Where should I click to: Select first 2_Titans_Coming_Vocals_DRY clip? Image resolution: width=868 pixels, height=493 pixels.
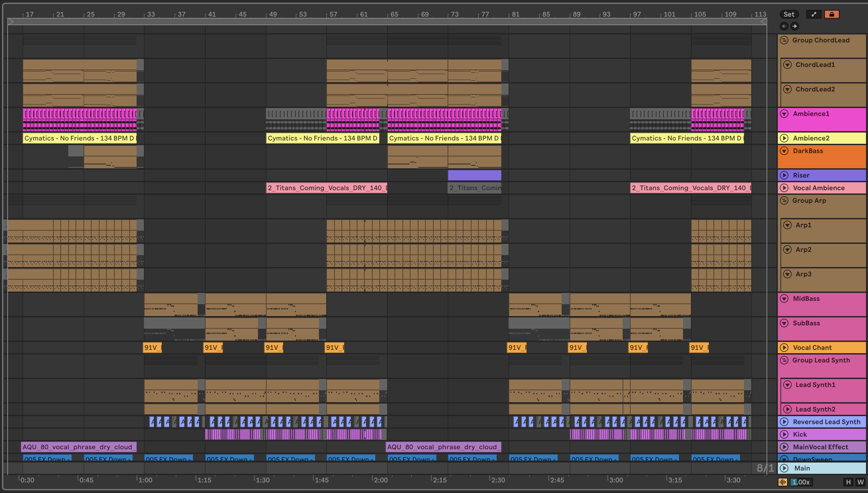point(327,188)
